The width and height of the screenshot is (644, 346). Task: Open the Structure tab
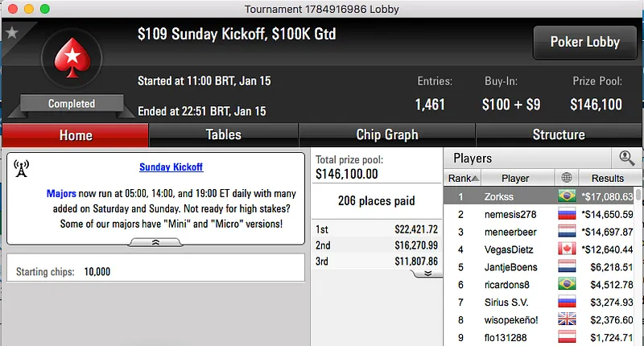559,134
